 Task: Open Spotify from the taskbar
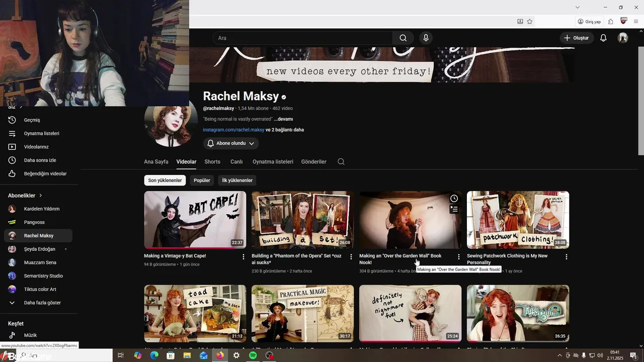click(x=253, y=355)
